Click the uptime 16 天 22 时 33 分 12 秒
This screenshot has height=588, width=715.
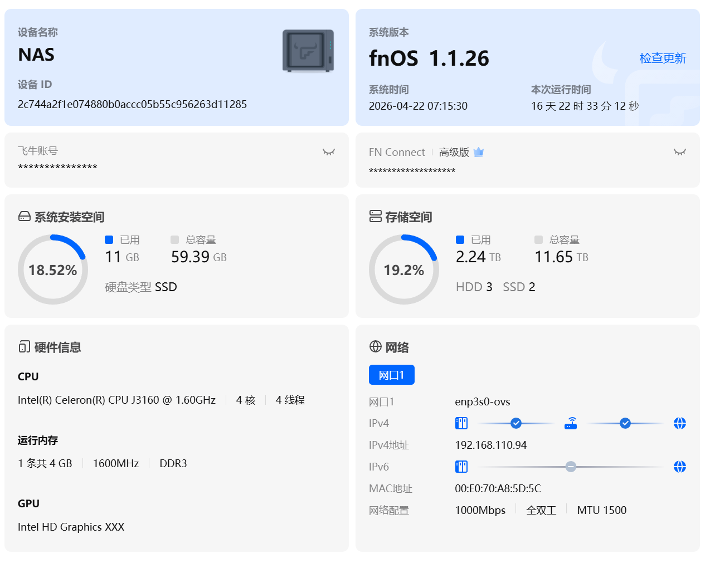click(x=585, y=106)
